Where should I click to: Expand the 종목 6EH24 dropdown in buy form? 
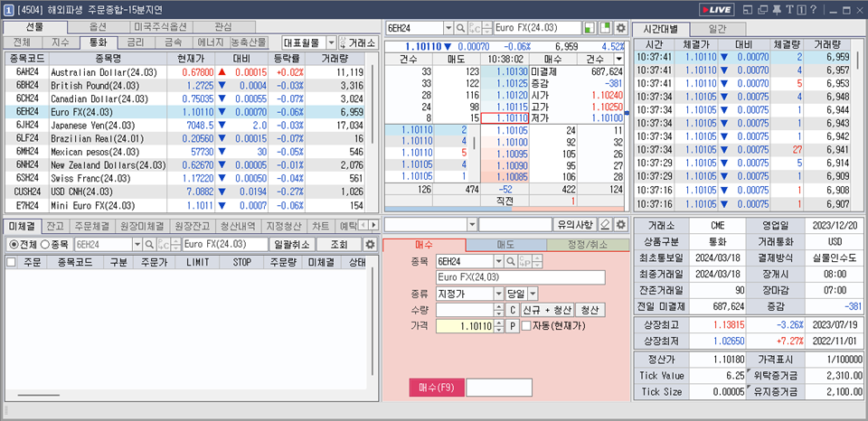pyautogui.click(x=498, y=261)
